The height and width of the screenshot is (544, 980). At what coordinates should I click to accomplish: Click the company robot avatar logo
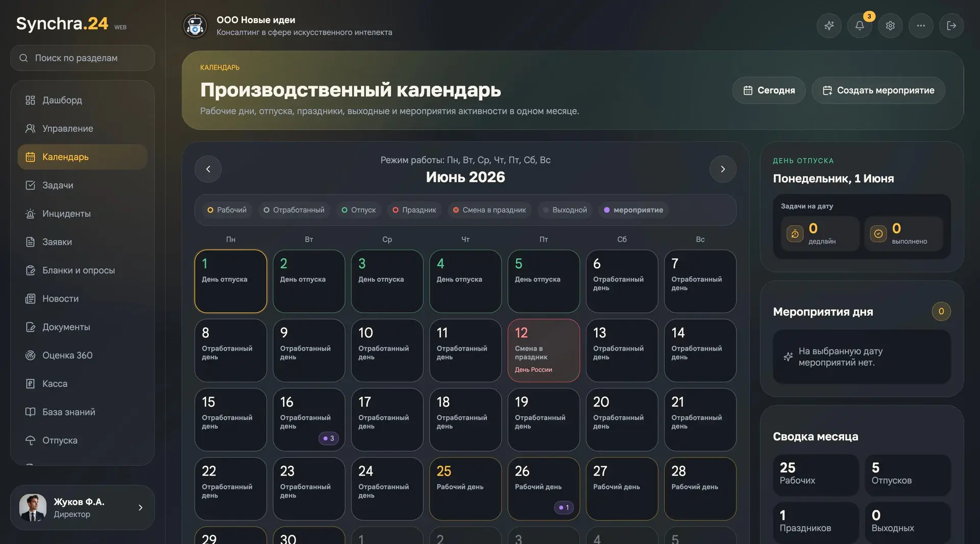195,26
